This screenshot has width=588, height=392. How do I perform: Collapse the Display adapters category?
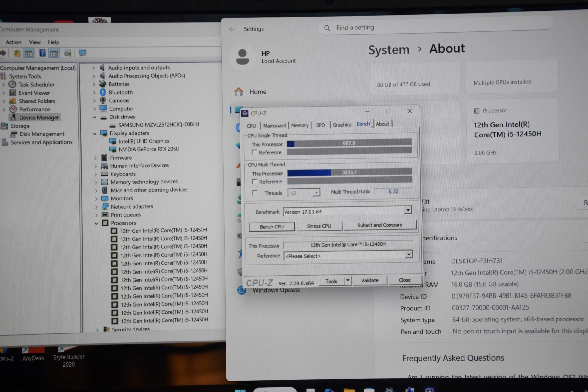[x=95, y=133]
